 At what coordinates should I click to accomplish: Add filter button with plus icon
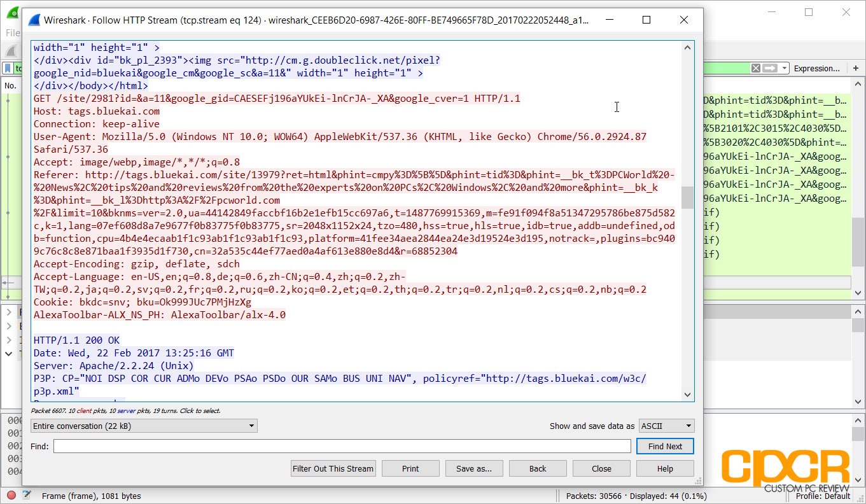855,68
